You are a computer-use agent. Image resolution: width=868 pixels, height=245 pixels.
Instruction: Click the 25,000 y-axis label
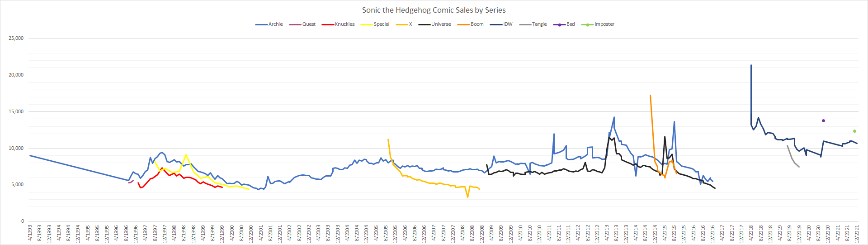tap(16, 38)
